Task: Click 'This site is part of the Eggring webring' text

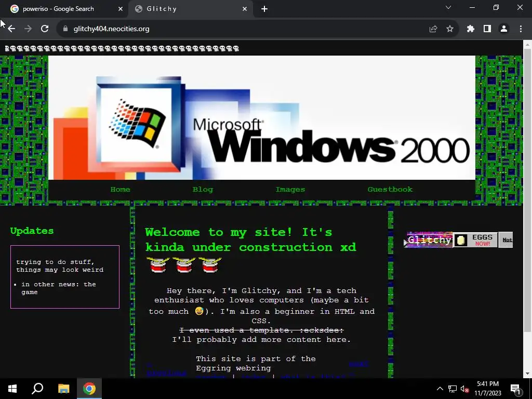Action: point(256,363)
